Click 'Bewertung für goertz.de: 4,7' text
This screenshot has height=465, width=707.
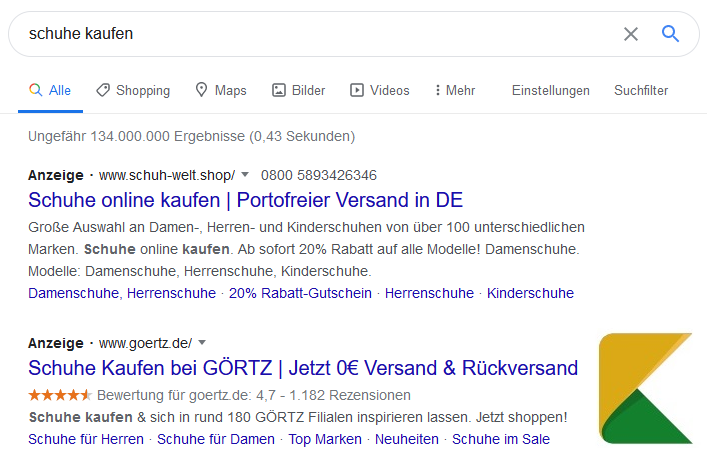[x=186, y=395]
